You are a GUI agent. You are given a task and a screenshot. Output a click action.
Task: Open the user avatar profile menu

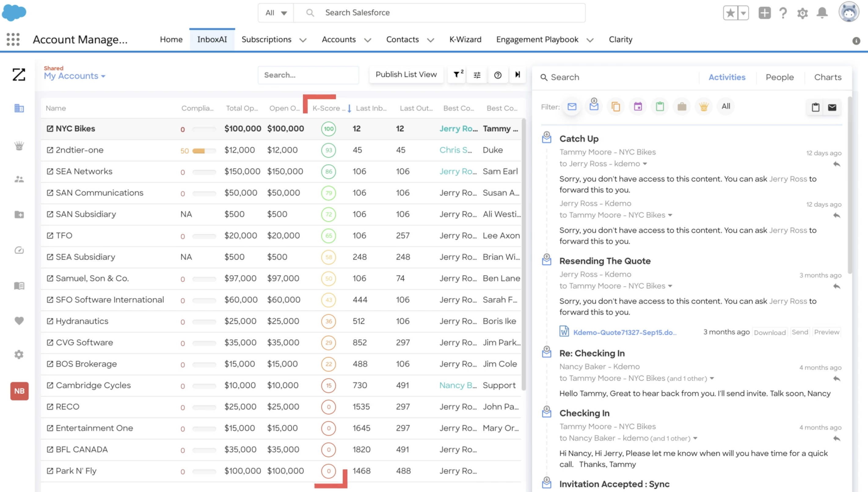[849, 12]
